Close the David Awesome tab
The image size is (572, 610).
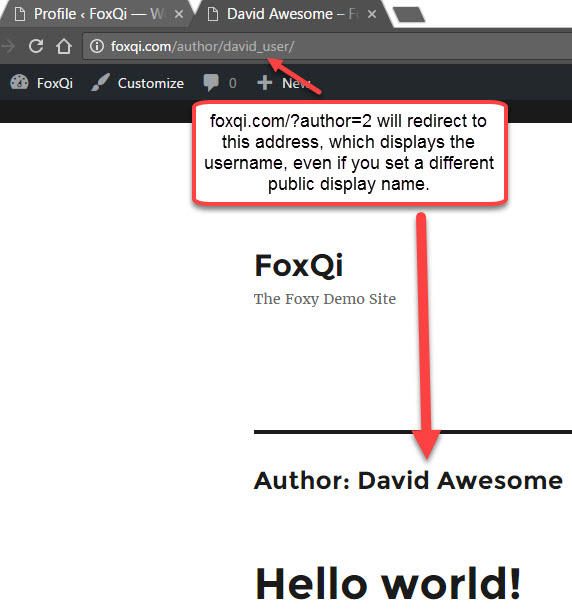(x=372, y=14)
